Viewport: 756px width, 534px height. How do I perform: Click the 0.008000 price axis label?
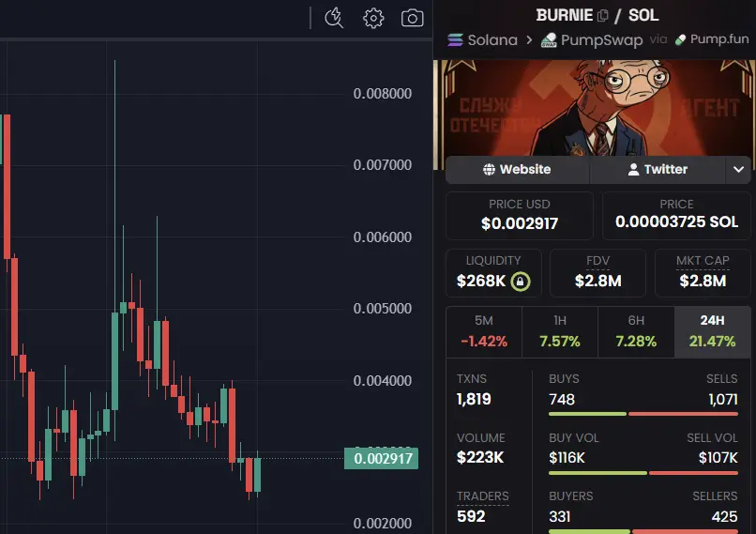point(383,94)
